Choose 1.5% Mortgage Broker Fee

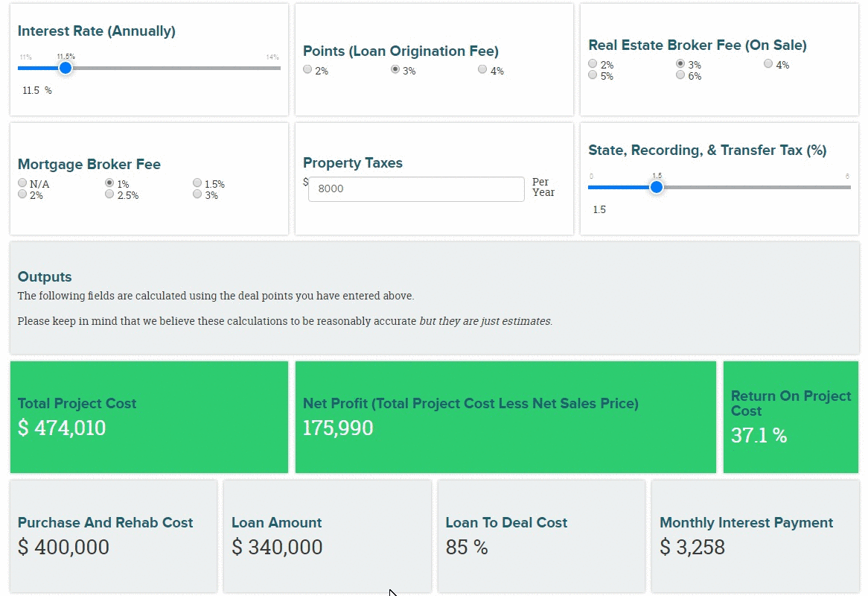coord(197,183)
